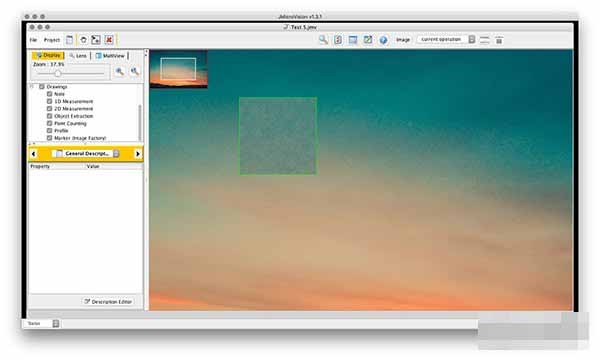Click the stepper arrows beside current operation
Viewport: 600px width, 360px height.
tap(472, 39)
